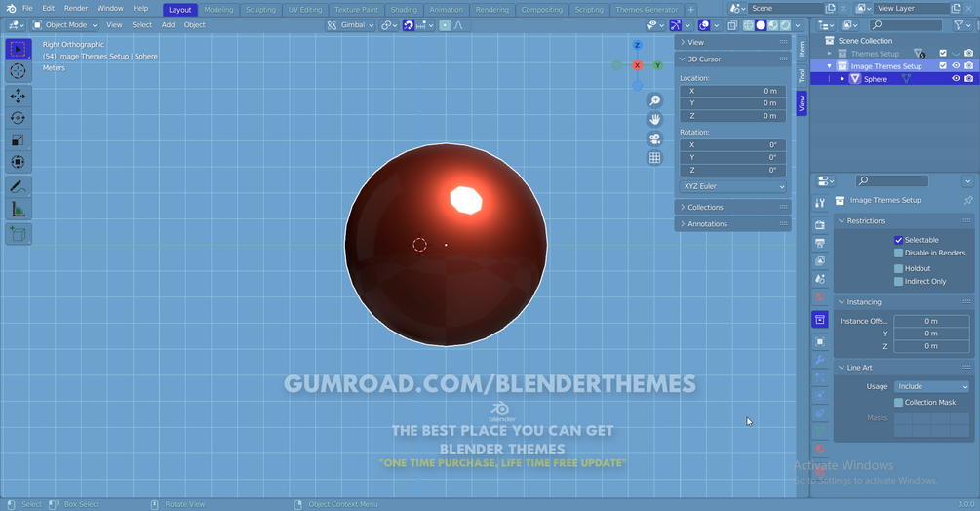
Task: Expand the Sphere tree item arrow
Action: coord(842,79)
